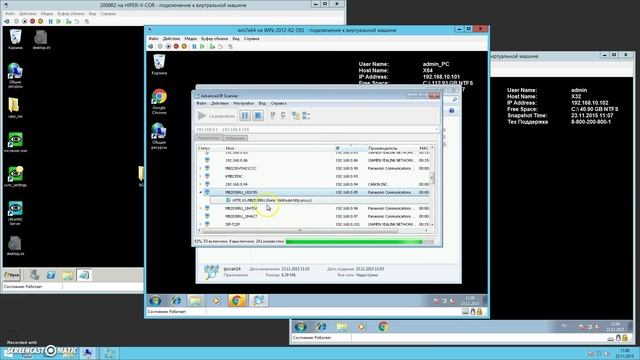640x360 pixels.
Task: Stop the scan in Advanced IP Scanner
Action: [x=258, y=116]
